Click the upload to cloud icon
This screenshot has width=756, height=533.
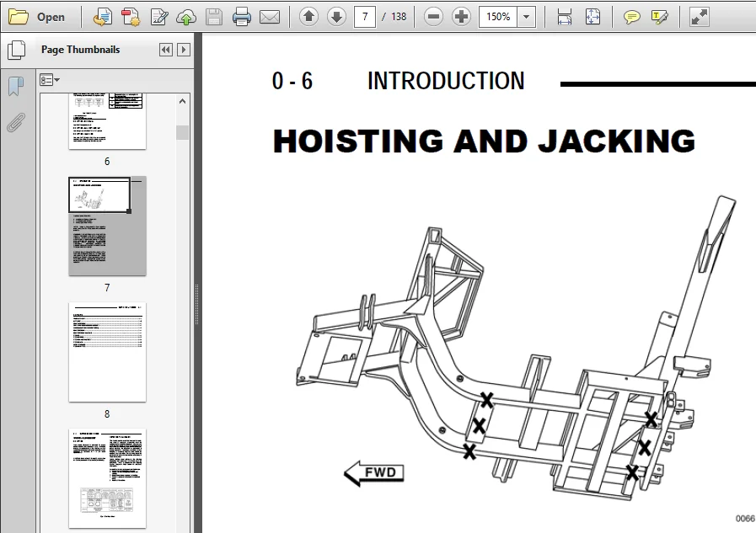[186, 18]
